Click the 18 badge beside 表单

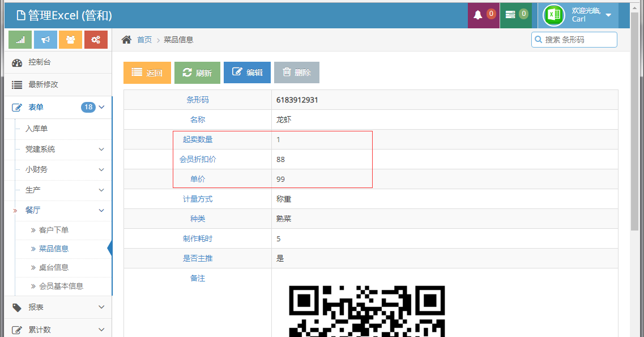click(x=88, y=107)
